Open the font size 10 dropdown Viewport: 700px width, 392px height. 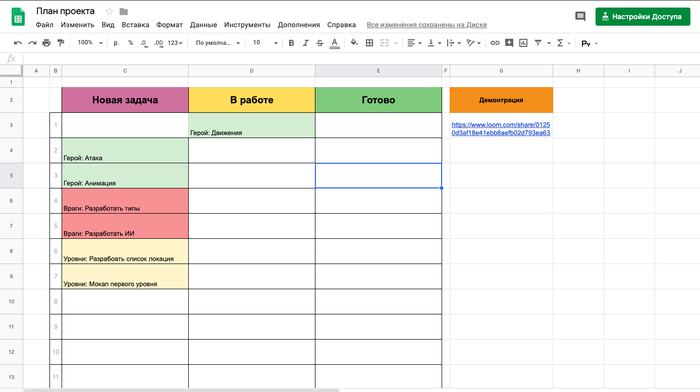tap(265, 43)
